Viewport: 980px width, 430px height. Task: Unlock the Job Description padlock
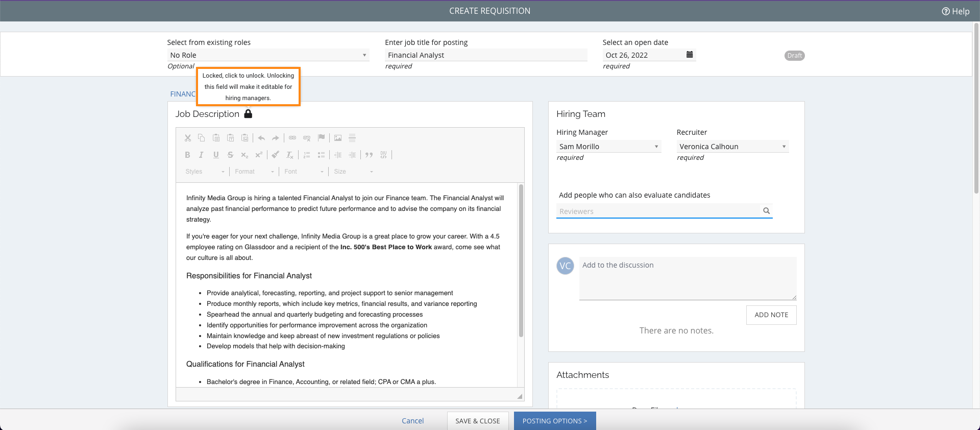tap(248, 113)
